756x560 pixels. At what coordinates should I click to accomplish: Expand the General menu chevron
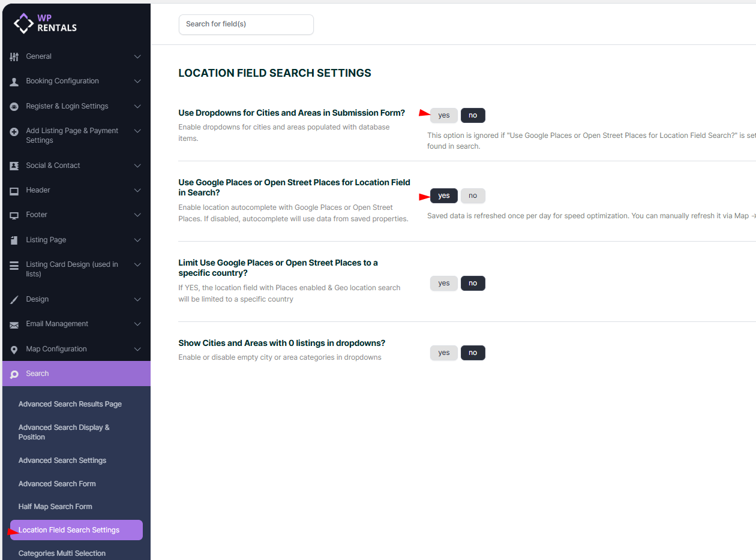tap(137, 56)
